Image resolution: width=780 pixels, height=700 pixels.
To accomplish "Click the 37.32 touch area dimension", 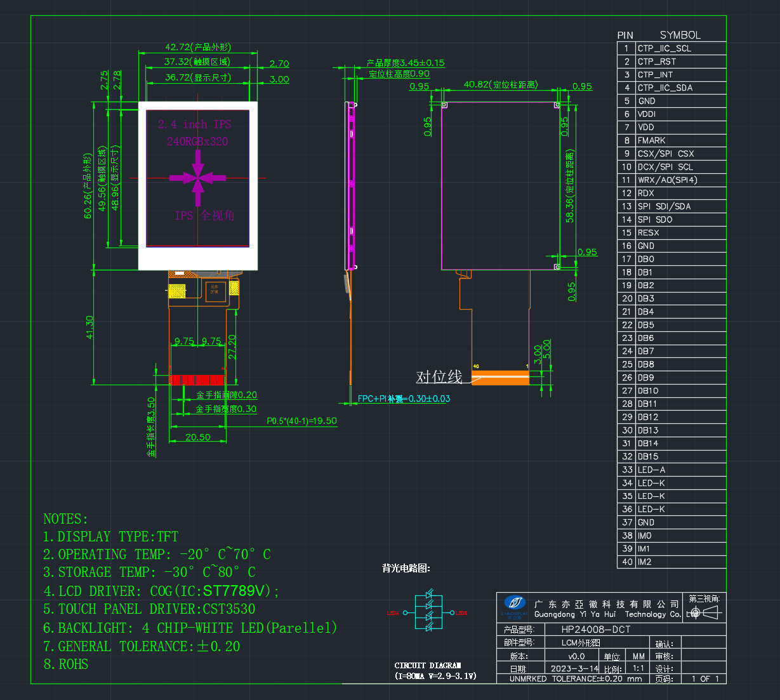I will click(197, 62).
